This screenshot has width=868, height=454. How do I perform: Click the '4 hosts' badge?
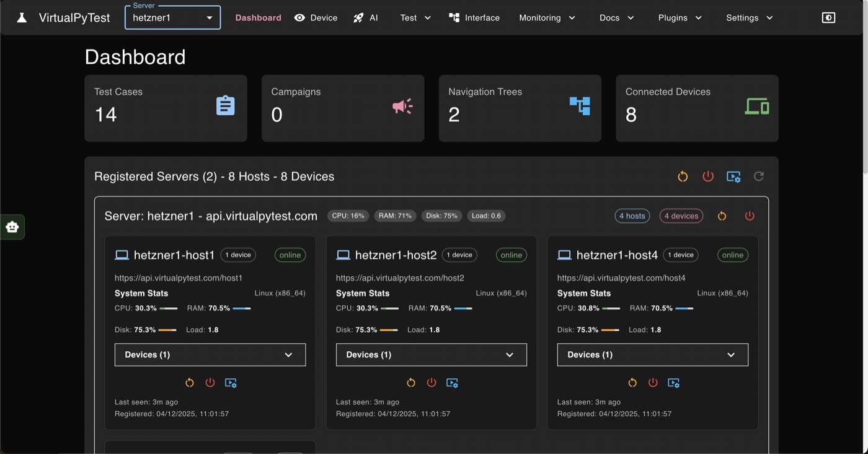coord(632,216)
